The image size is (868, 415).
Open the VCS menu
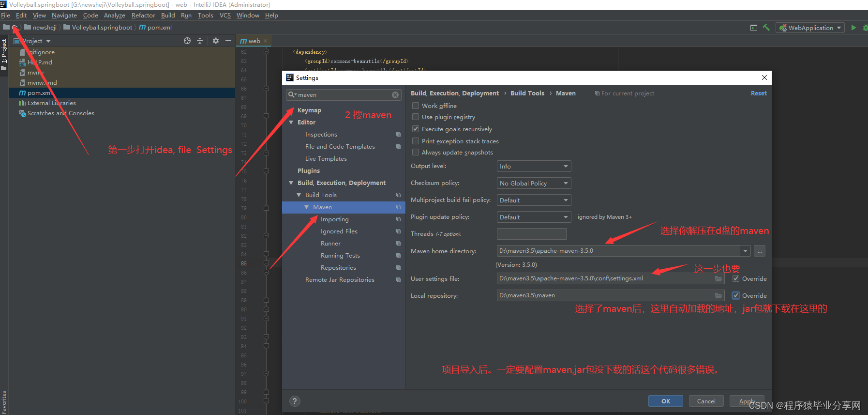(x=225, y=15)
